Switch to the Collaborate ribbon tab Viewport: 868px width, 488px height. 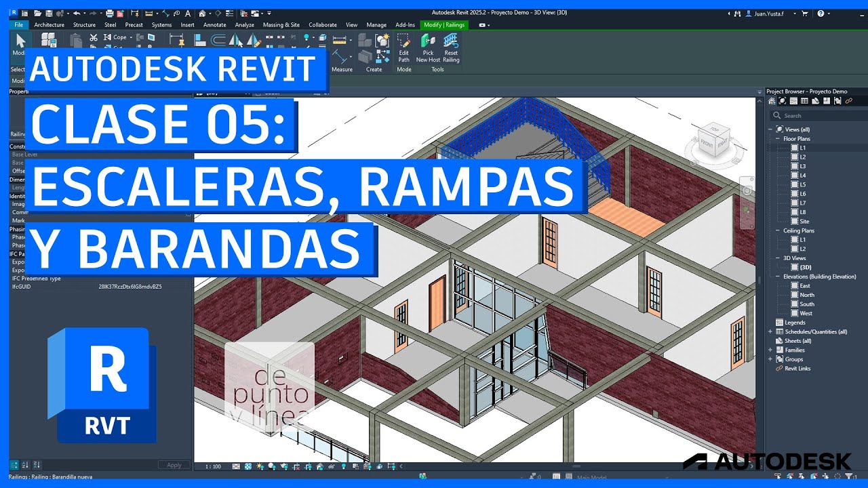323,25
